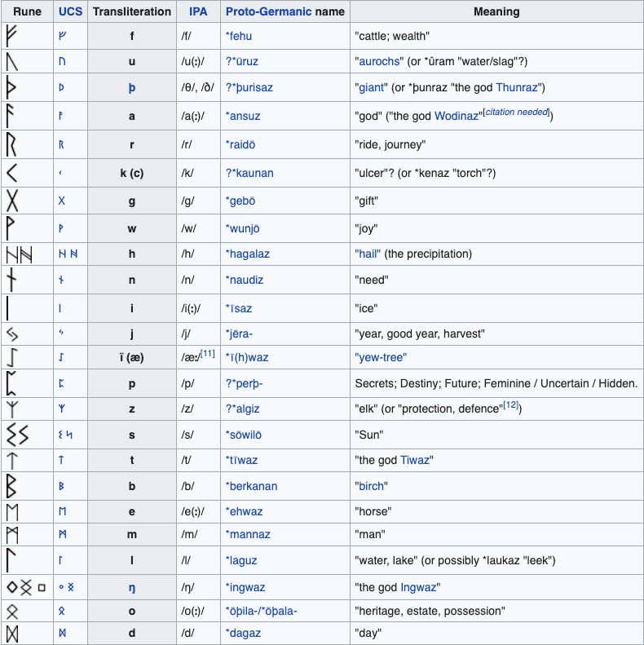Open the "yew-tree" link

(381, 357)
